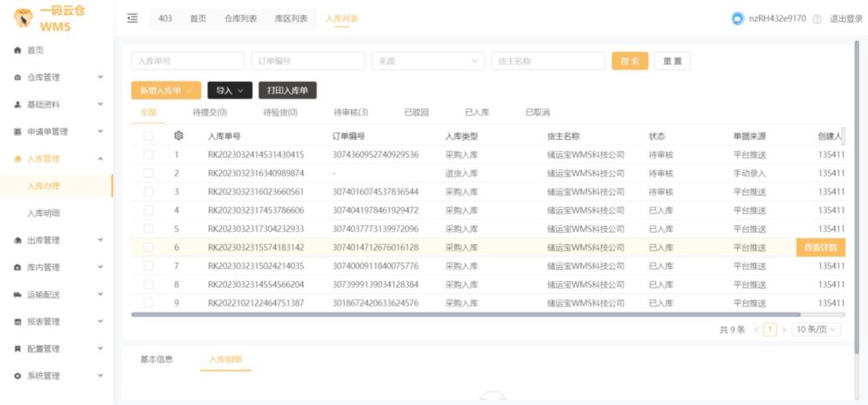Viewport: 868px width, 405px height.
Task: Click the 入库管理 sidebar icon
Action: pyautogui.click(x=17, y=159)
